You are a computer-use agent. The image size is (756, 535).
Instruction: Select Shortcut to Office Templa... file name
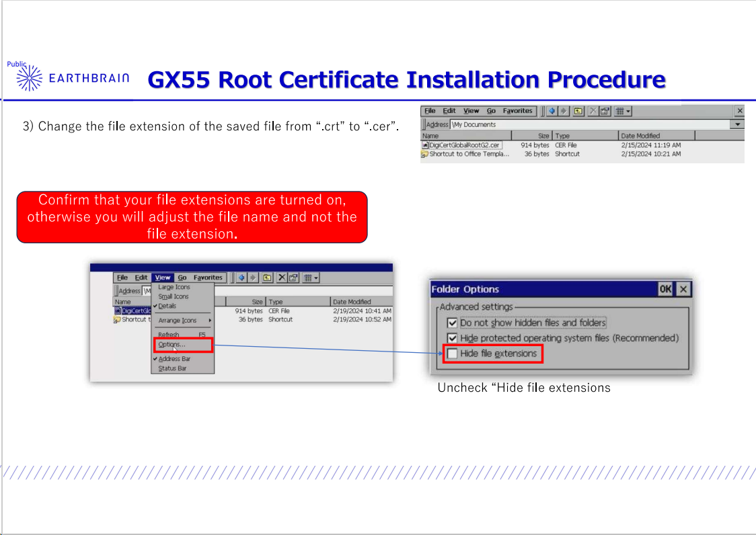(469, 154)
